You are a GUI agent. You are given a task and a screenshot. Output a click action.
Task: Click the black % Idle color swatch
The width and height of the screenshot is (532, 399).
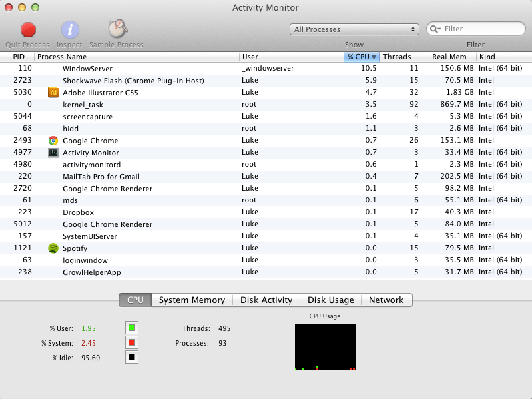132,357
